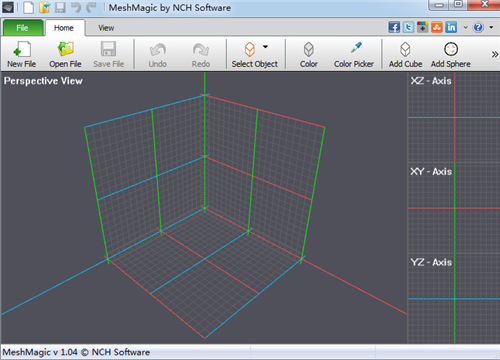Click the LinkedIn share icon
The height and width of the screenshot is (360, 500).
(x=451, y=27)
